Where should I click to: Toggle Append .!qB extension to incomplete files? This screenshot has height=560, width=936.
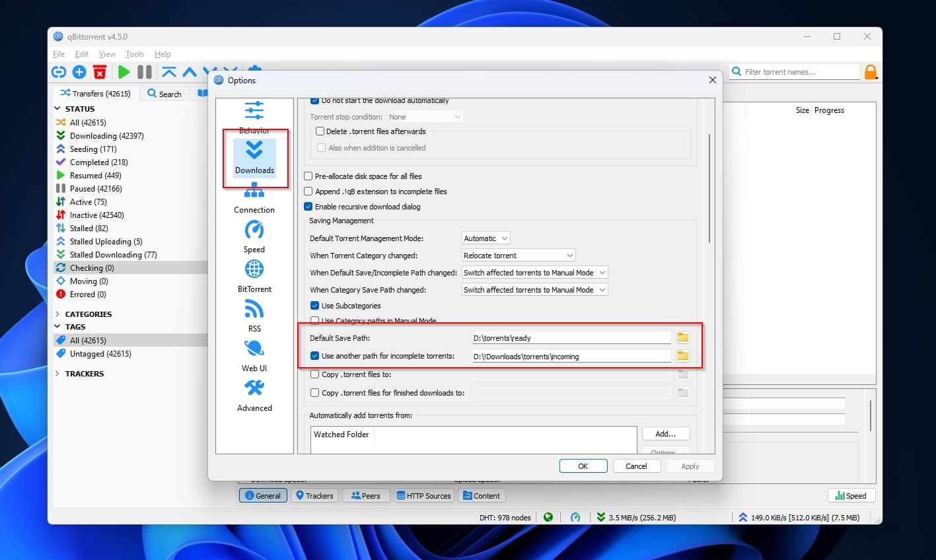pyautogui.click(x=308, y=191)
